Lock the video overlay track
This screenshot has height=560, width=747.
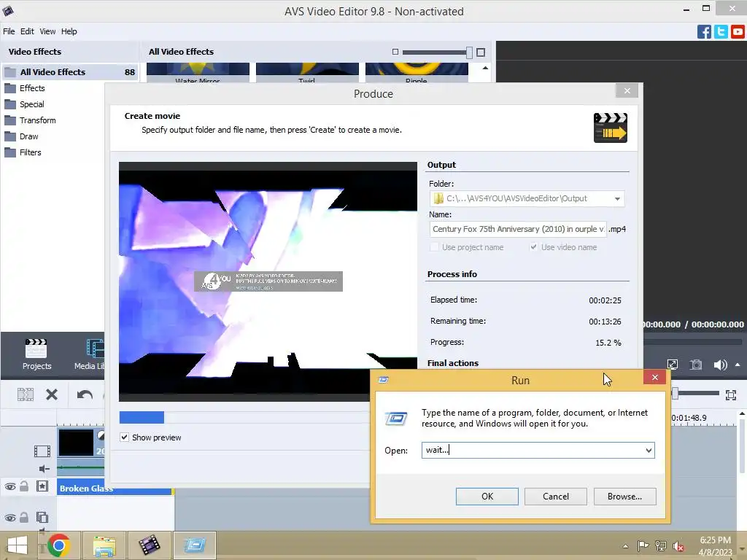click(x=24, y=517)
